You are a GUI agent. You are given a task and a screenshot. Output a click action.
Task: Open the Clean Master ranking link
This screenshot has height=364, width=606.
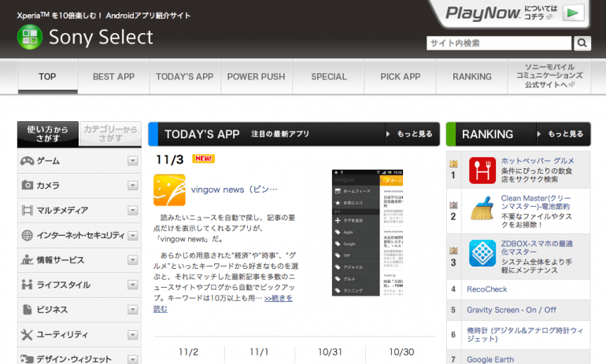(x=536, y=202)
